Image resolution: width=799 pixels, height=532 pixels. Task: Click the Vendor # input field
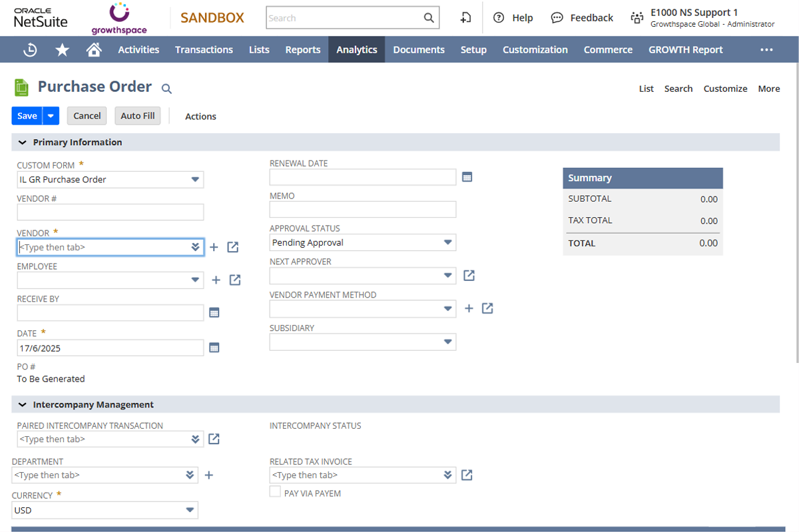(111, 212)
